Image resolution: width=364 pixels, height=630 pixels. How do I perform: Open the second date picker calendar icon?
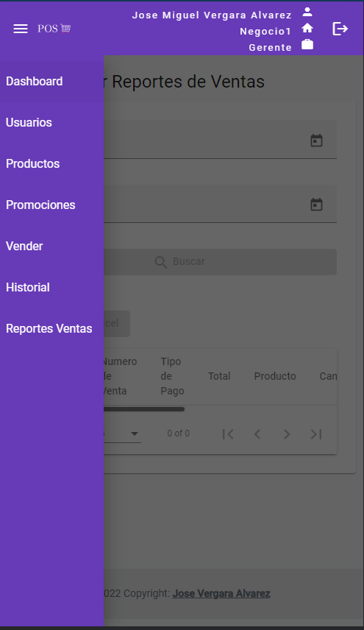point(317,204)
